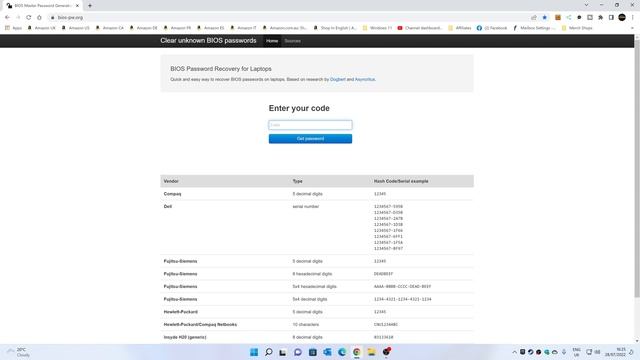Screen dimensions: 640x360
Task: Open the Microsoft Edge taskbar icon
Action: 342,352
